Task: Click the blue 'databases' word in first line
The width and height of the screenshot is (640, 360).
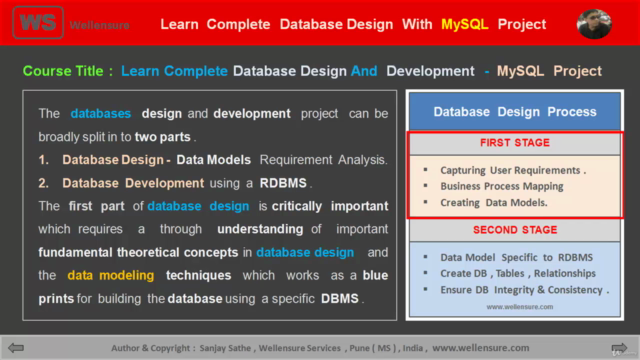Action: [x=100, y=113]
